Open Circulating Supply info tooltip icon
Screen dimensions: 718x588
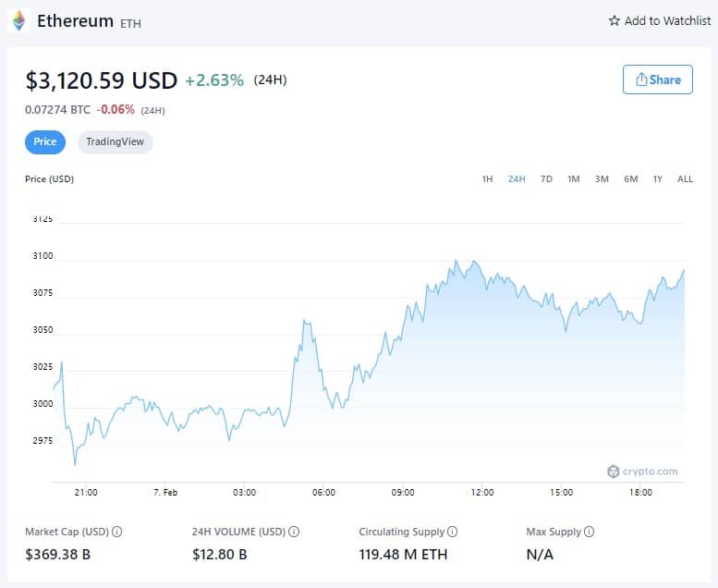point(453,532)
